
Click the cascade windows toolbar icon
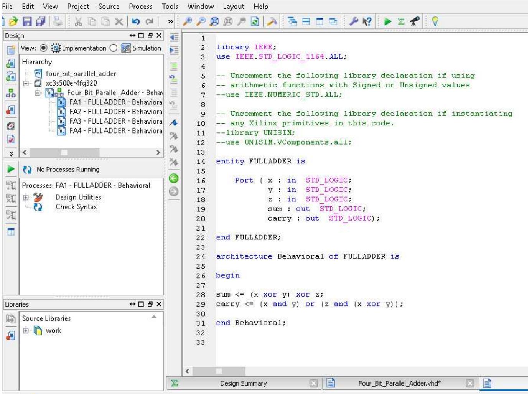[292, 22]
